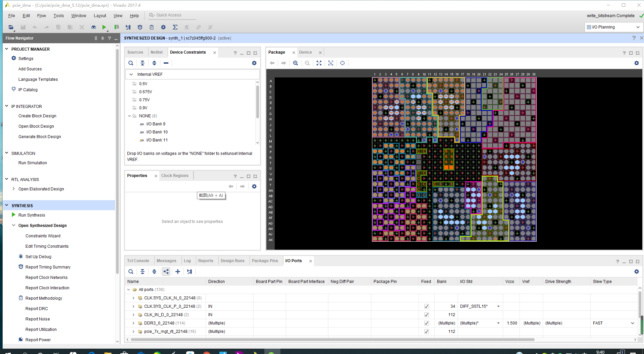Click I/O Ports horizontal scrollbar
The height and width of the screenshot is (354, 644).
(x=332, y=340)
